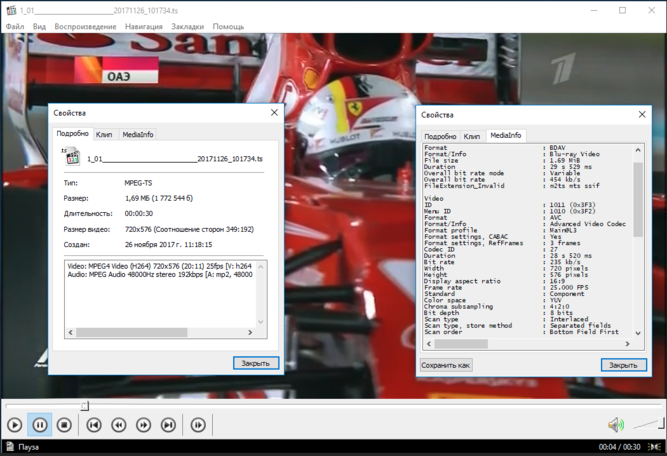The width and height of the screenshot is (667, 456).
Task: Click Закрыть in the left properties dialog
Action: [x=256, y=363]
